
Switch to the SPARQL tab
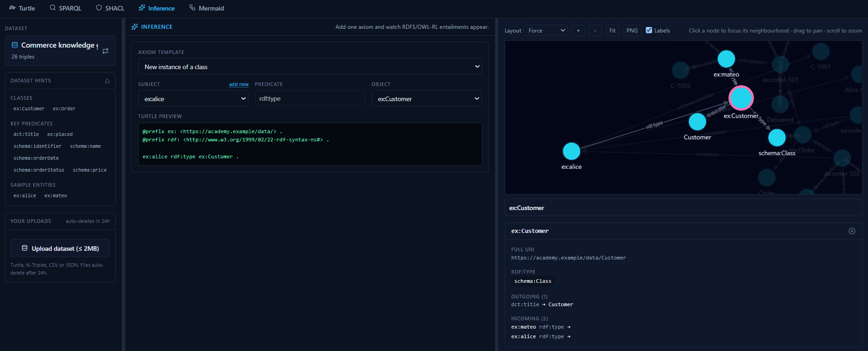tap(65, 8)
